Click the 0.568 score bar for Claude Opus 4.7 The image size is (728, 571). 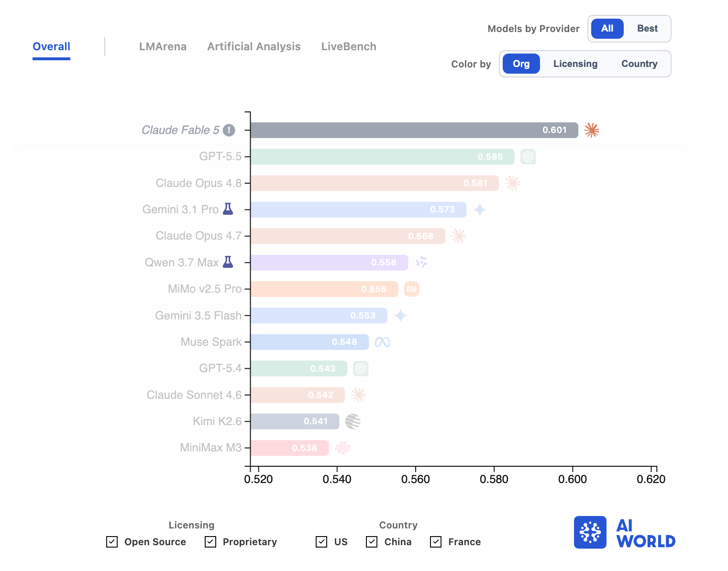click(x=348, y=236)
